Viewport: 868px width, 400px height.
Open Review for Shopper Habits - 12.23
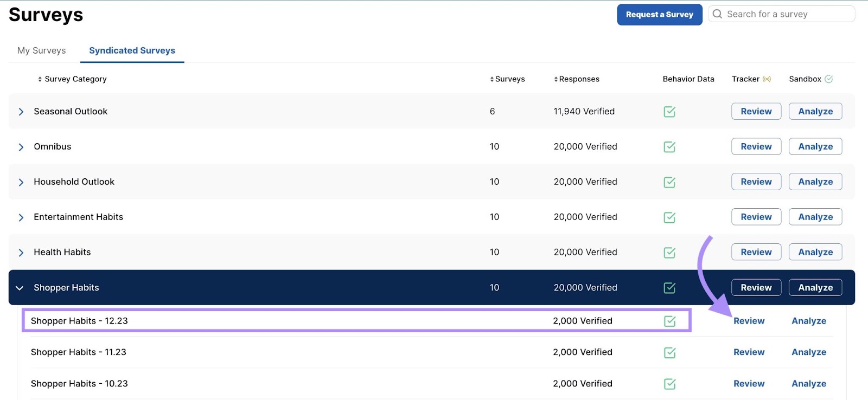tap(749, 321)
